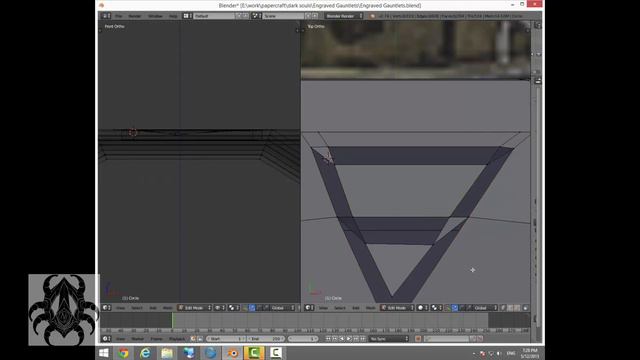
Task: Toggle the preview range clock icon in the timeline
Action: [x=193, y=339]
